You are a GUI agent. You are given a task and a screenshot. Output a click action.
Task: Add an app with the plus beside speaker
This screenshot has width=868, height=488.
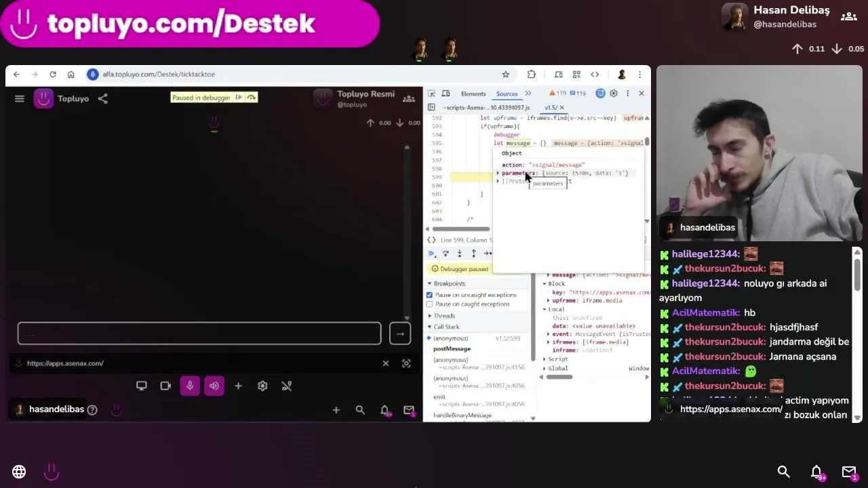(x=238, y=386)
